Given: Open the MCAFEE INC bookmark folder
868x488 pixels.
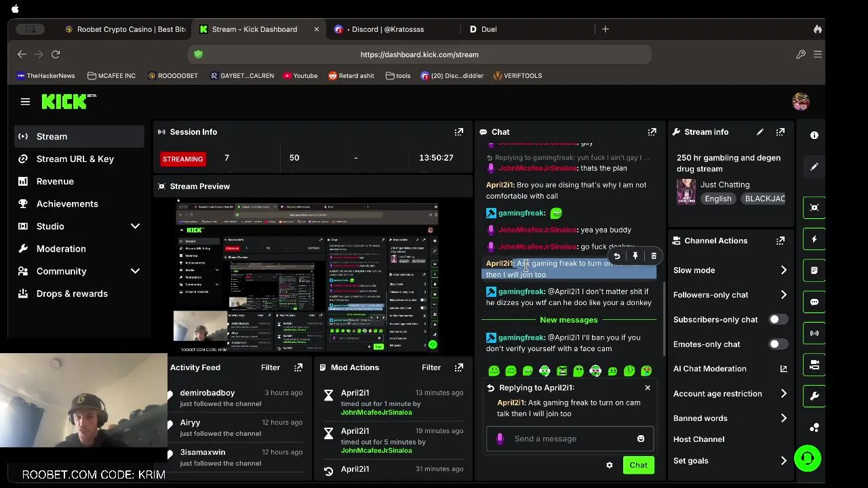Looking at the screenshot, I should click(111, 76).
